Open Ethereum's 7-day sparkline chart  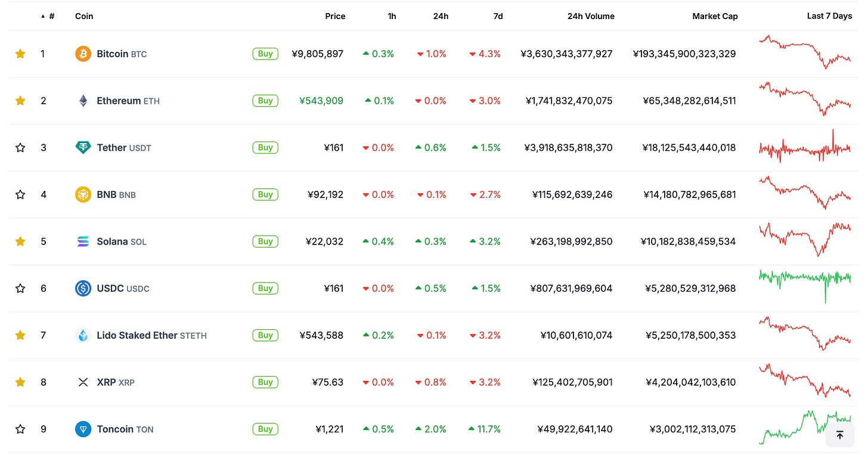tap(805, 99)
